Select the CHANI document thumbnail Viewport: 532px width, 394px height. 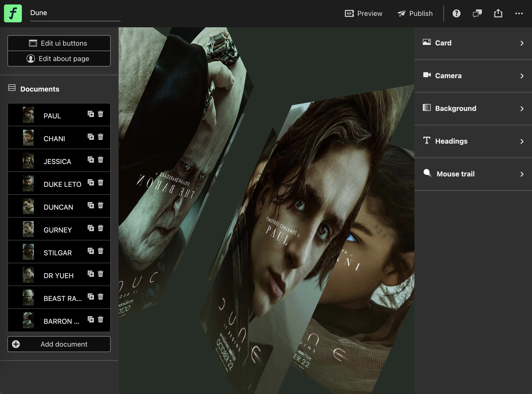coord(28,138)
